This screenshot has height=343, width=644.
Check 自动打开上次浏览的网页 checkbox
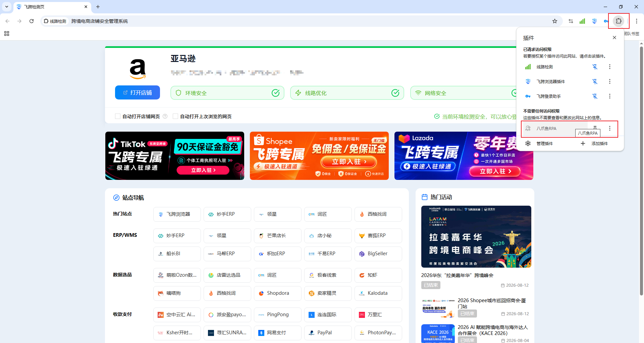175,116
